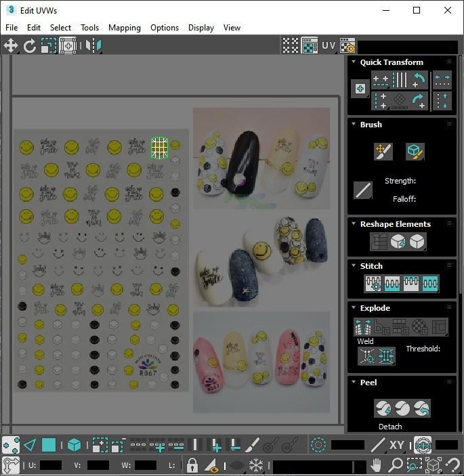464x476 pixels.
Task: Click Space Horizontally icon in Quick Transform
Action: [442, 80]
